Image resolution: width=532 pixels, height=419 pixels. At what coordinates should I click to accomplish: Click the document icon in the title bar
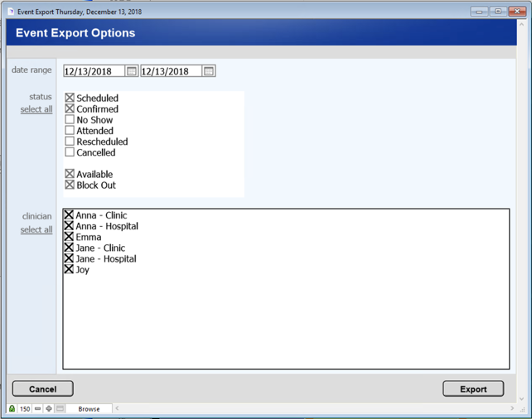pyautogui.click(x=11, y=11)
